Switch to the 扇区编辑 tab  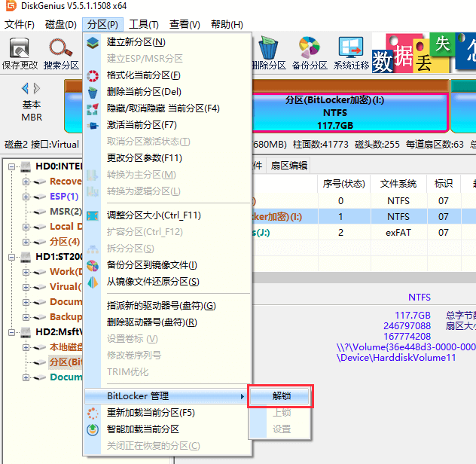click(x=288, y=166)
